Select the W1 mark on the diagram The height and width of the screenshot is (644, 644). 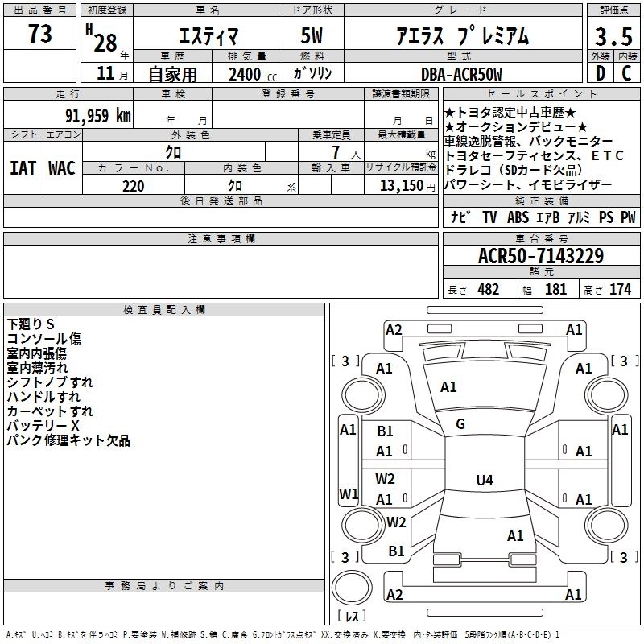pyautogui.click(x=348, y=493)
